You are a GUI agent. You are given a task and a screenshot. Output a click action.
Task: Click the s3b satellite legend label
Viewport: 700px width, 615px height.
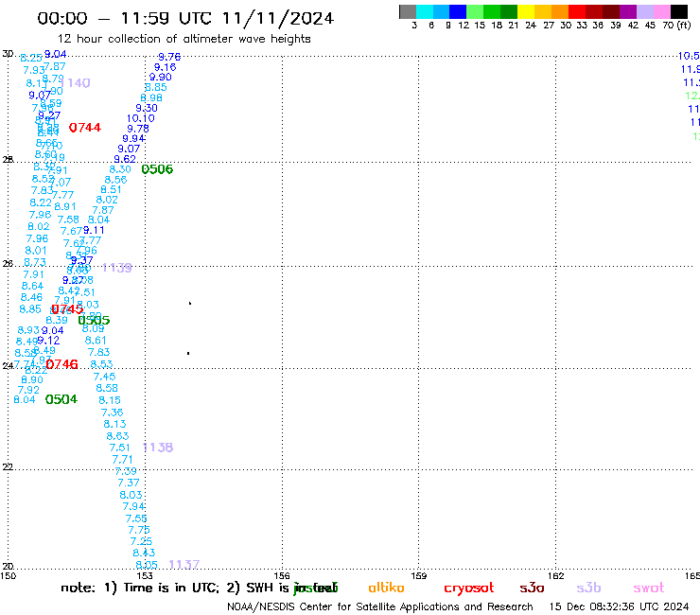pos(588,588)
